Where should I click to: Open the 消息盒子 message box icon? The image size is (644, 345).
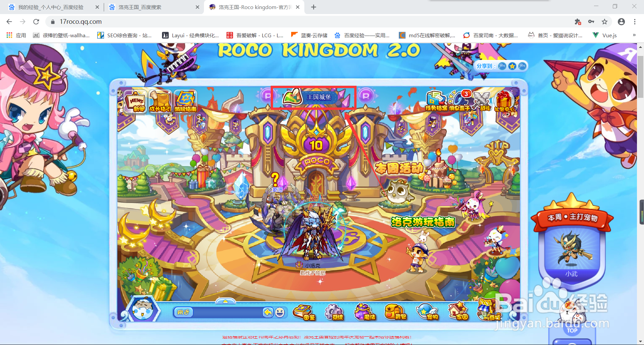(x=460, y=101)
